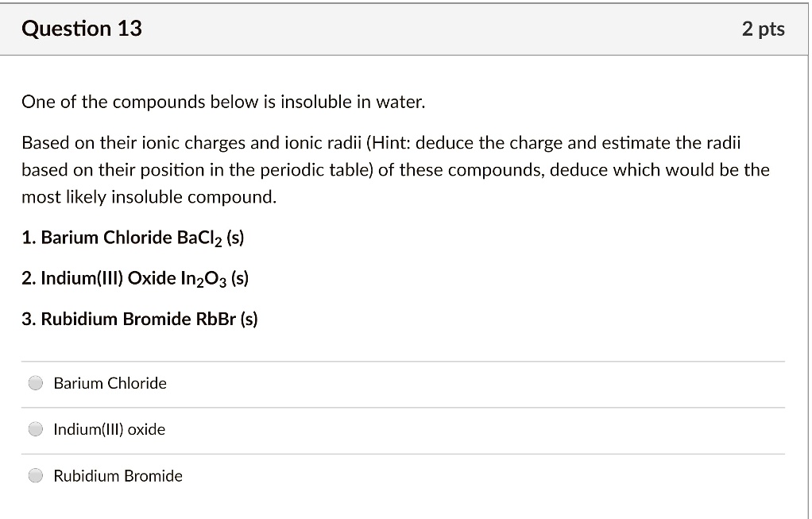
Task: Select the Indium(III) oxide radio button
Action: click(35, 428)
